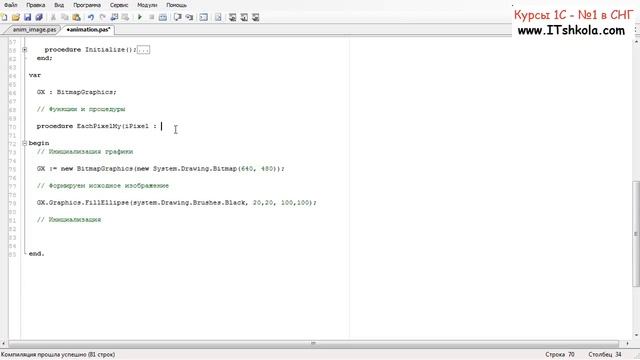Click the Step Into debug icon

point(178,17)
